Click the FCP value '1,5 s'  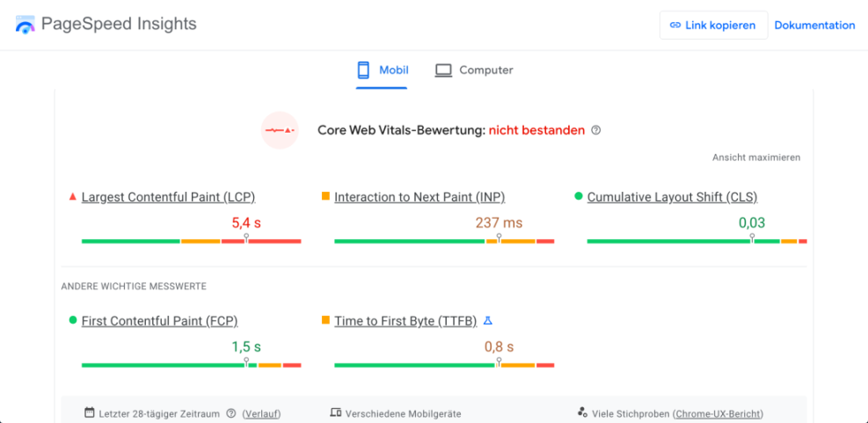pos(246,347)
